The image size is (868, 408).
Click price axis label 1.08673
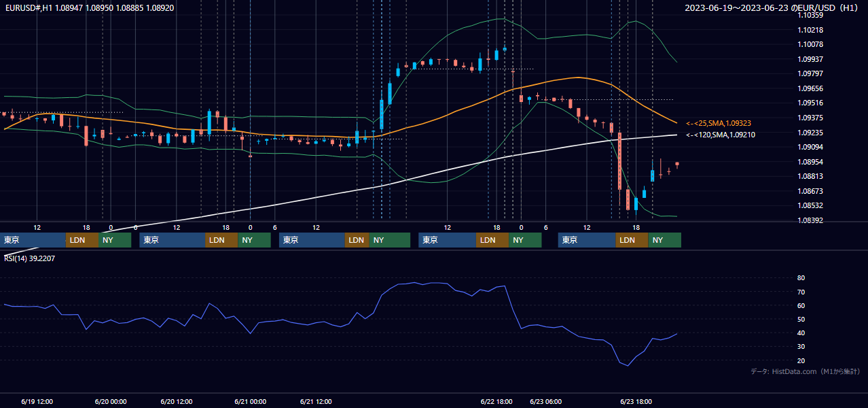click(810, 191)
